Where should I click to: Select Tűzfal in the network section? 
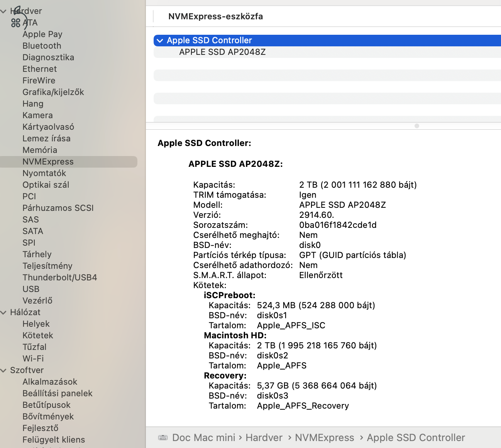pos(34,347)
